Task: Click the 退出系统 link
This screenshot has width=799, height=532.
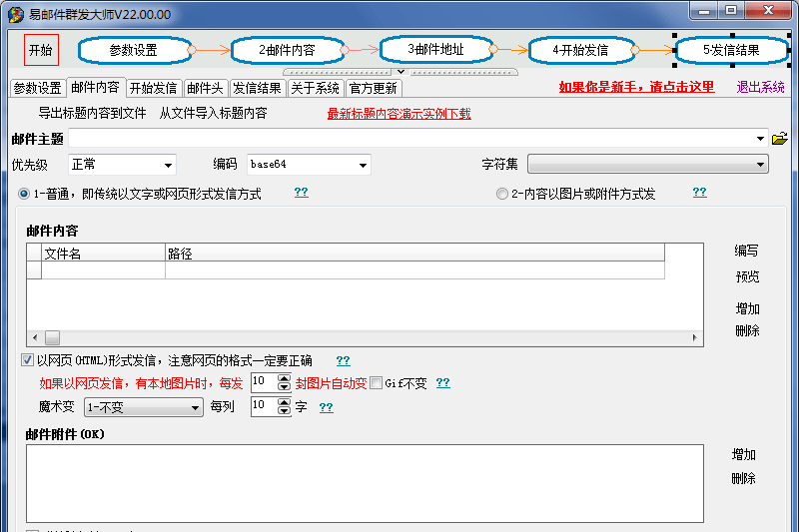Action: tap(760, 87)
